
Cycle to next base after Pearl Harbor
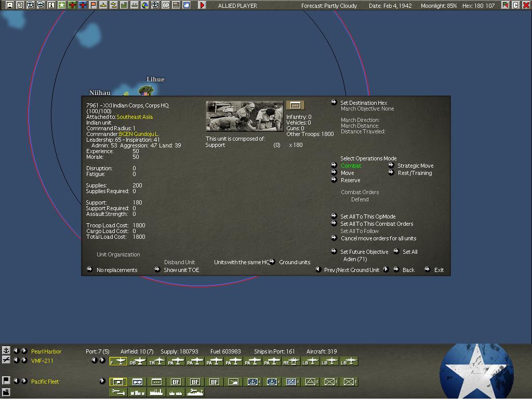point(24,351)
